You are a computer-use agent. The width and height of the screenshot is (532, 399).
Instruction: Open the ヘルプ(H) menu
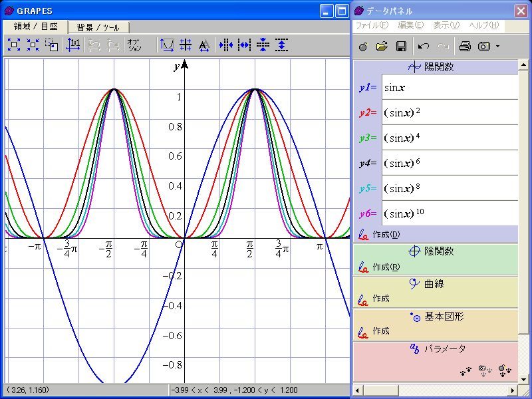point(483,25)
